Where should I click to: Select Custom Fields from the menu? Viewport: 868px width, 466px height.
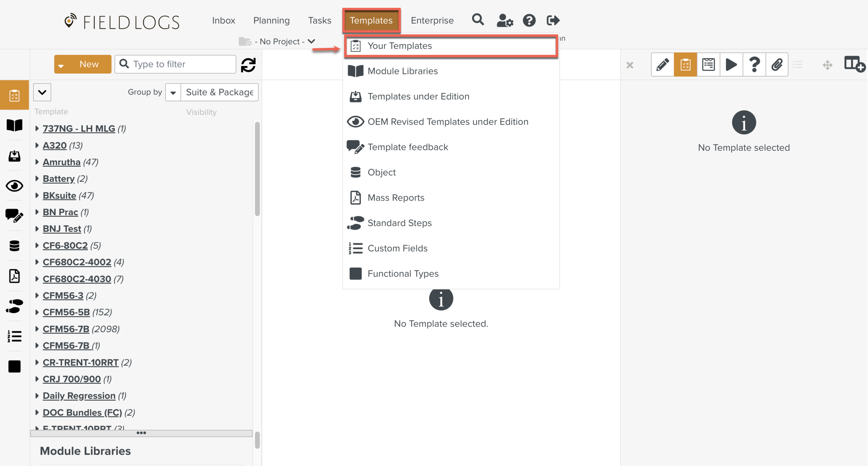tap(451, 248)
